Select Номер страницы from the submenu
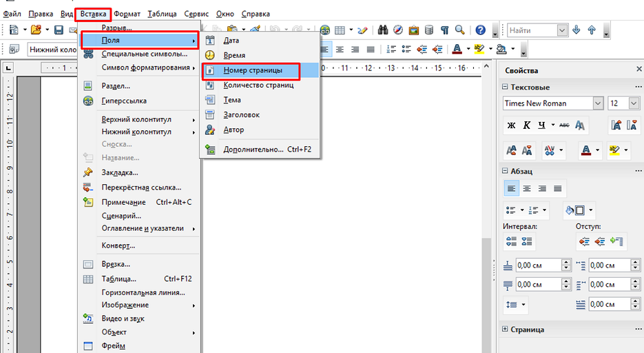644x353 pixels. pos(253,71)
